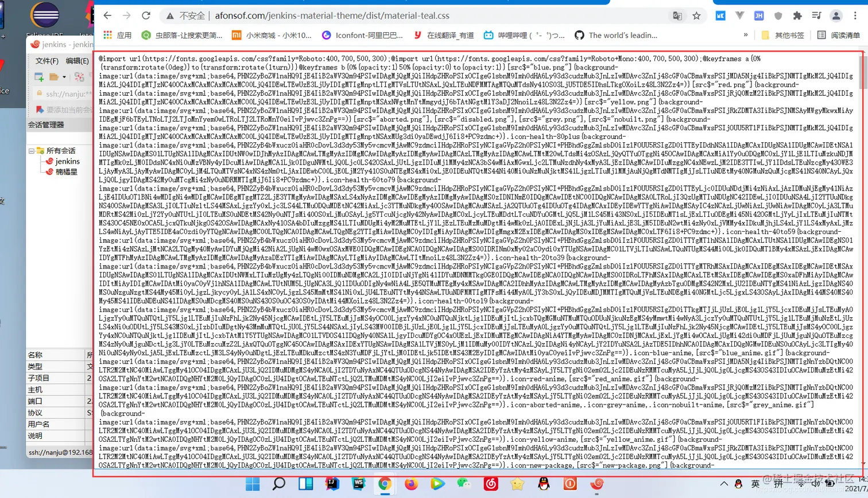The height and width of the screenshot is (498, 868).
Task: Click the browser page vertical scrollbar thumb
Action: coord(863,71)
